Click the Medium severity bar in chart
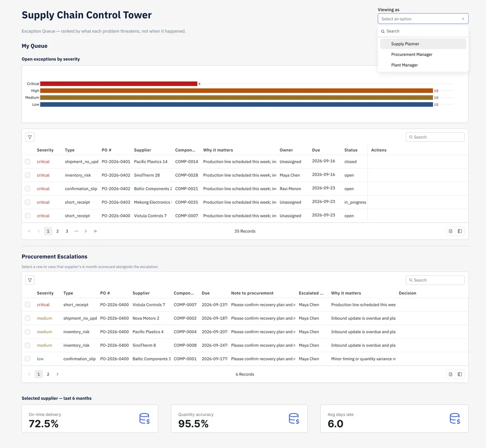The width and height of the screenshot is (486, 448). (237, 98)
